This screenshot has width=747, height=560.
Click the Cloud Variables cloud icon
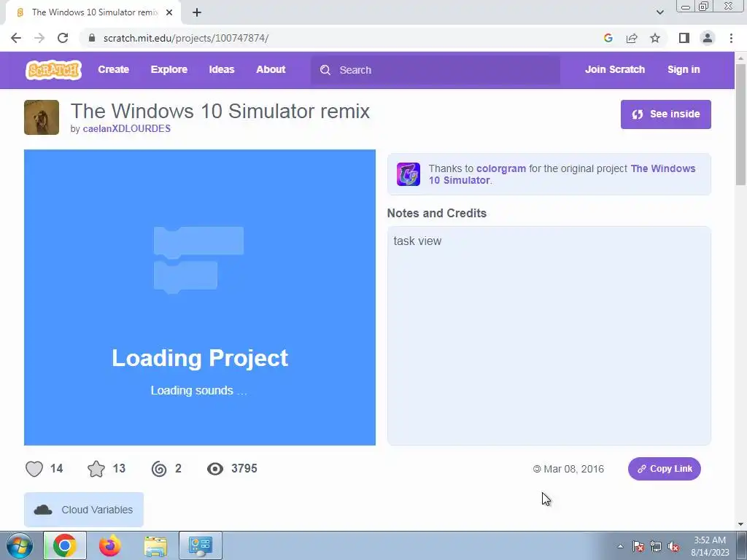pos(43,510)
